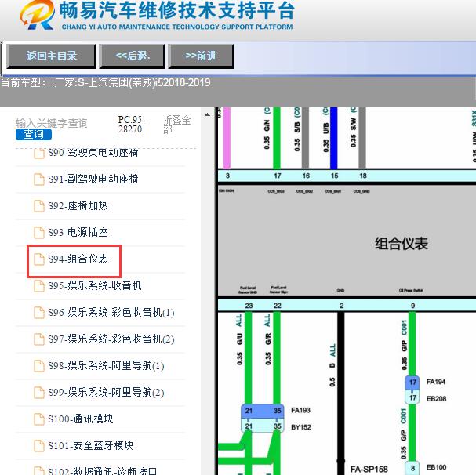The image size is (476, 475).
Task: Click pin 15 on the upper connector strip
Action: coord(334,176)
